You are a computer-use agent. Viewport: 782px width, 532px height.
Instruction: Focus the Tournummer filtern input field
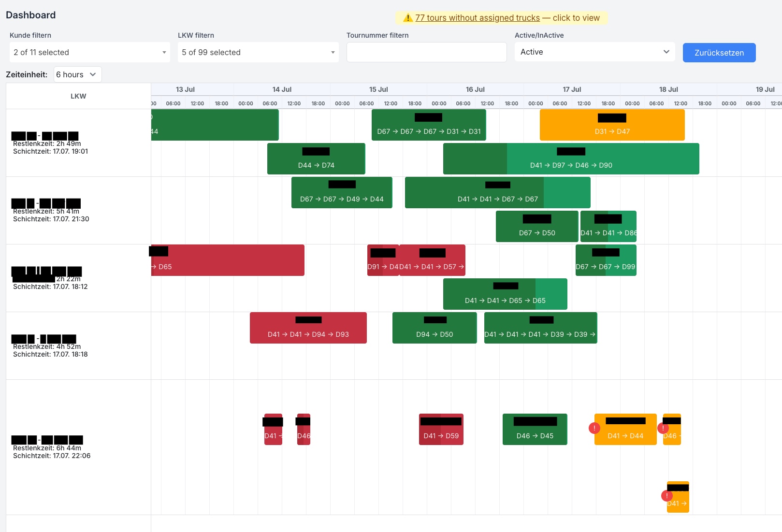[426, 52]
